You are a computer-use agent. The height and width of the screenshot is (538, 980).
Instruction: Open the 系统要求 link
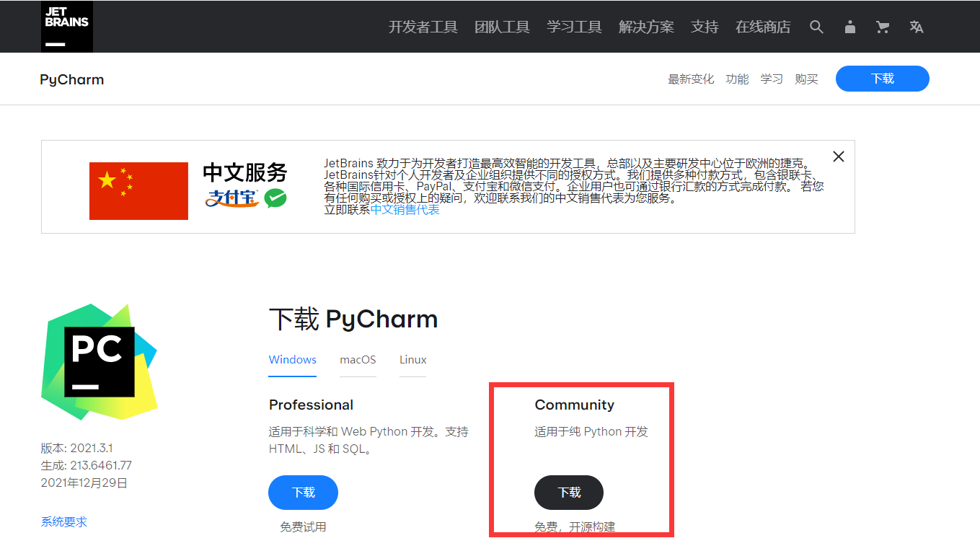click(x=64, y=521)
